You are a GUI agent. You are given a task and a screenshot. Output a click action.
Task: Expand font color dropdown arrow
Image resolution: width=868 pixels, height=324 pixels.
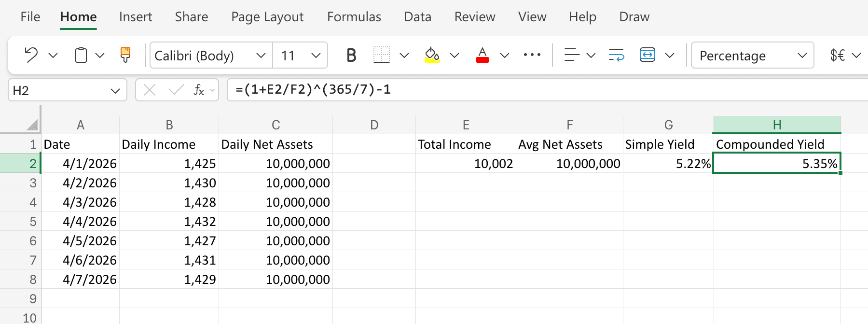(505, 56)
